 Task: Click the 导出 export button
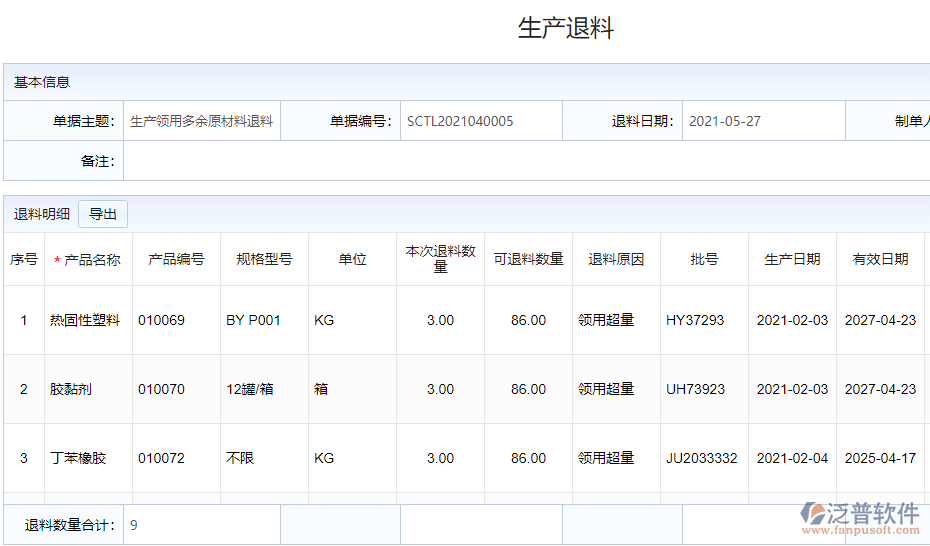103,214
